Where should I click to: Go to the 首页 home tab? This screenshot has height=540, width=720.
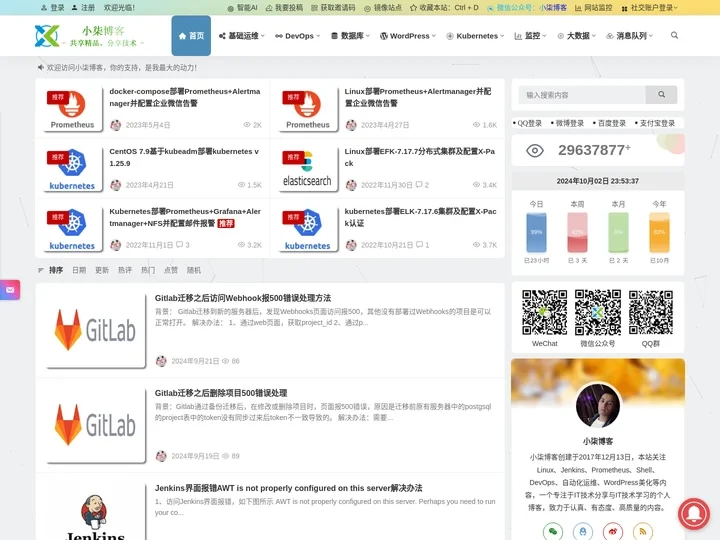point(191,36)
